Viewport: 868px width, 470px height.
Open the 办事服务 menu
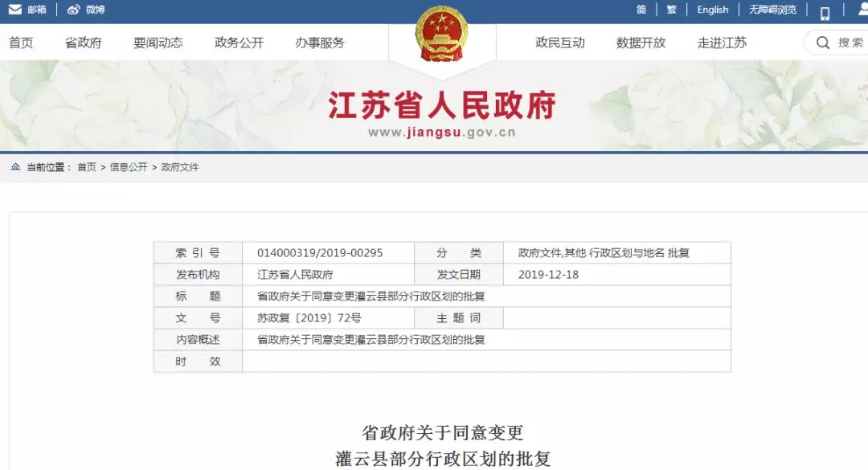[320, 43]
